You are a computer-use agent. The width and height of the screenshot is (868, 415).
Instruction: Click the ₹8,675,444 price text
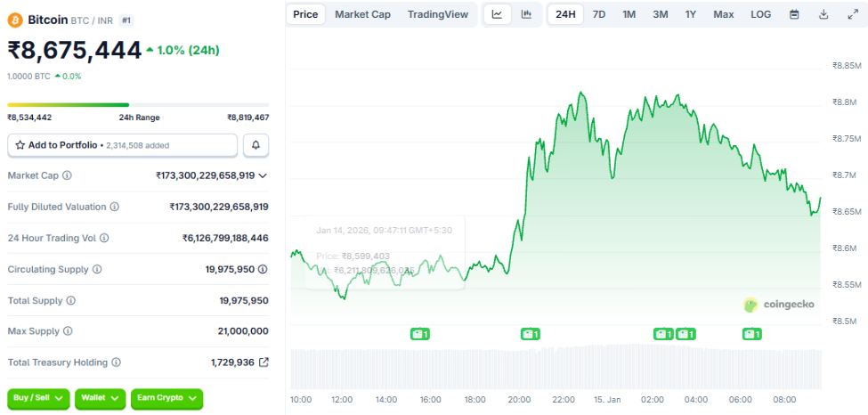75,51
